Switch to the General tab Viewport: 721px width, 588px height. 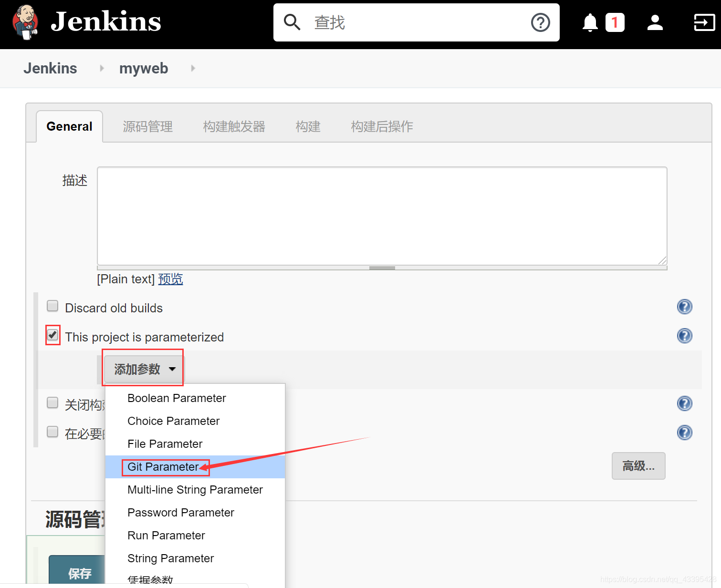point(69,126)
